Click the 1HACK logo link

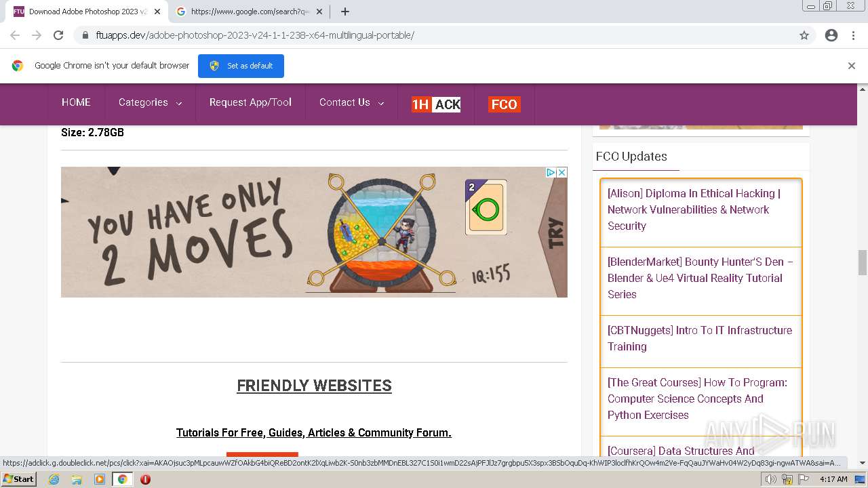coord(436,104)
